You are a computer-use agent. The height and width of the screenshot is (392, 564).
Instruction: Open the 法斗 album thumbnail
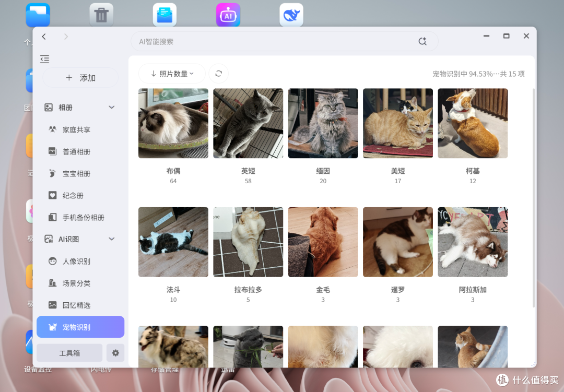173,242
